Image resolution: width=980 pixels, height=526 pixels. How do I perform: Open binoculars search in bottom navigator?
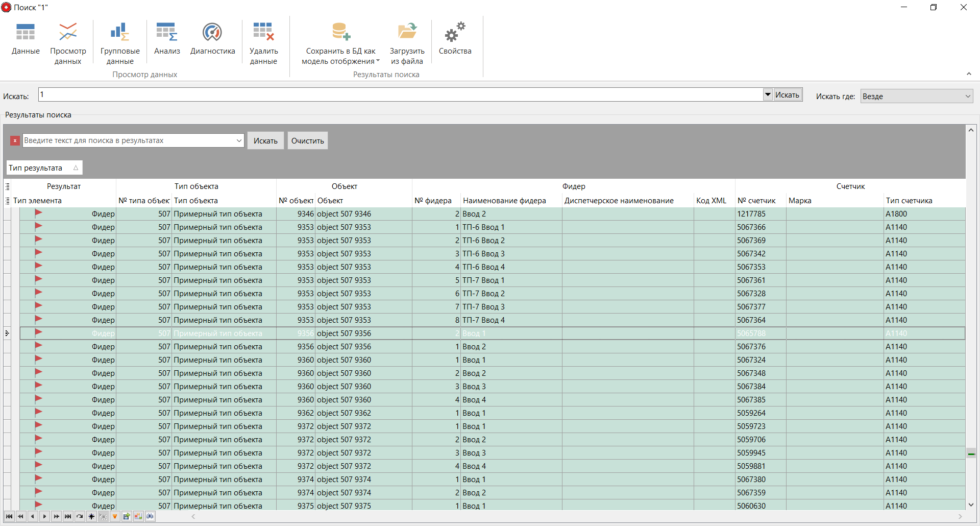[x=150, y=516]
